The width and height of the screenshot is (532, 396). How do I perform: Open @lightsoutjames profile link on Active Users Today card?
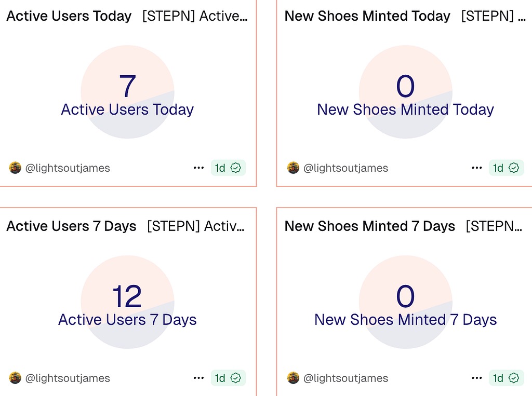tap(68, 168)
